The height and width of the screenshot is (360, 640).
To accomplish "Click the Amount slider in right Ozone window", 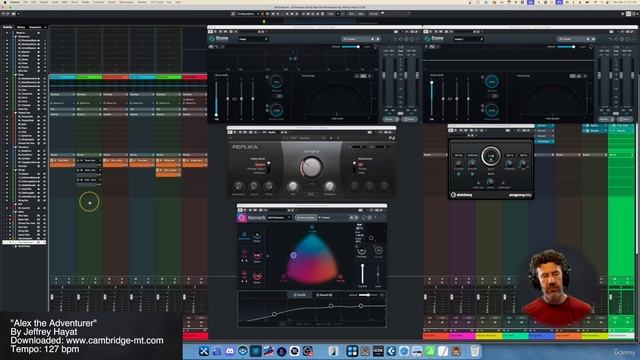I will point(567,47).
